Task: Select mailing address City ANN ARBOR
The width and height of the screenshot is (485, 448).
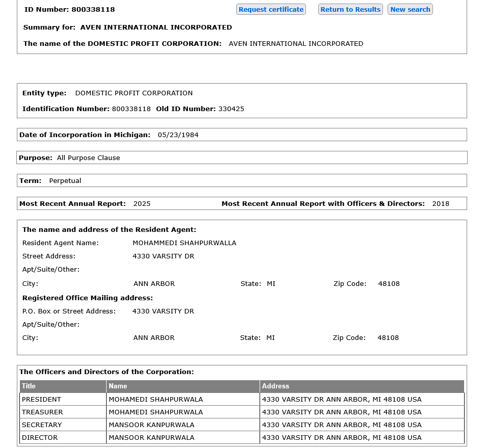Action: (x=154, y=337)
